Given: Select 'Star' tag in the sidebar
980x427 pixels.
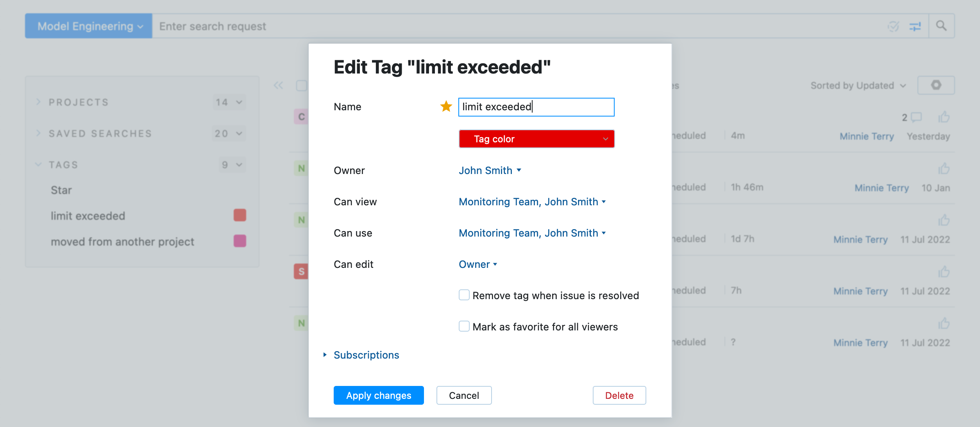Looking at the screenshot, I should (x=61, y=190).
